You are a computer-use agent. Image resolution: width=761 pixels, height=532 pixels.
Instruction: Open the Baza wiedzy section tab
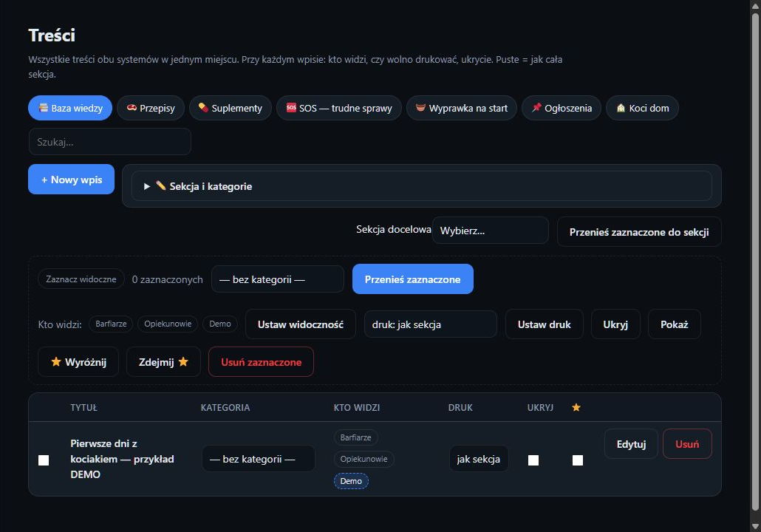pos(70,108)
